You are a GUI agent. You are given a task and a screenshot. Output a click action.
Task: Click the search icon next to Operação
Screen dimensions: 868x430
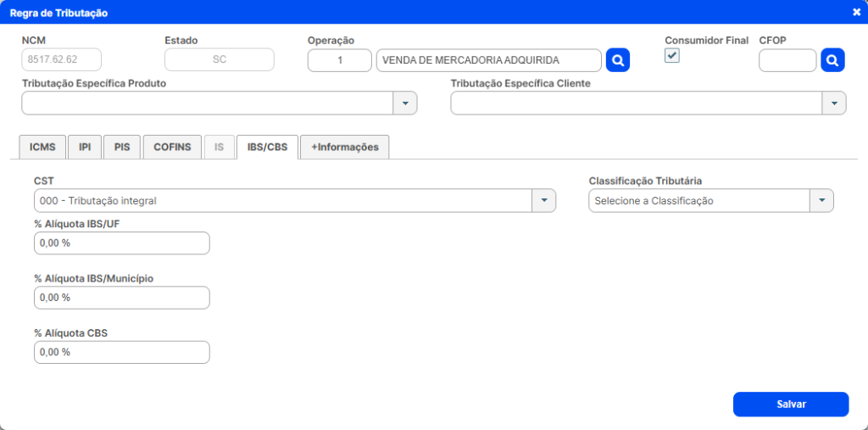(x=618, y=60)
